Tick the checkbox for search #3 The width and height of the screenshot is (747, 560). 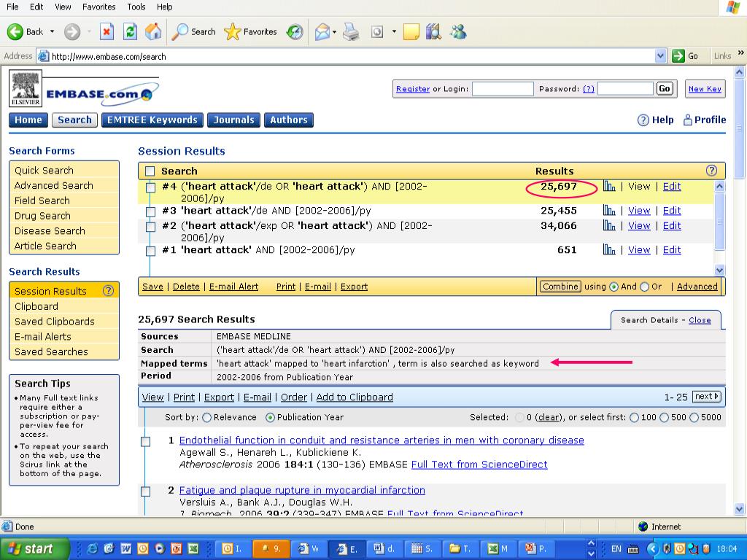tap(150, 211)
